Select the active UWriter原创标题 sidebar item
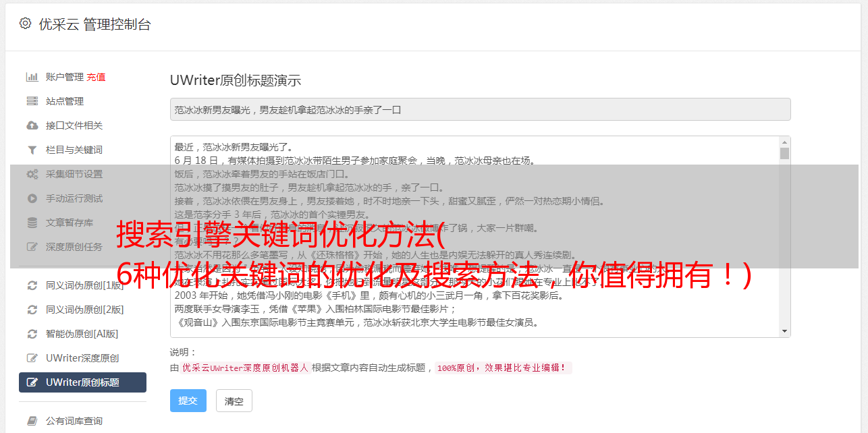868x433 pixels. 82,382
